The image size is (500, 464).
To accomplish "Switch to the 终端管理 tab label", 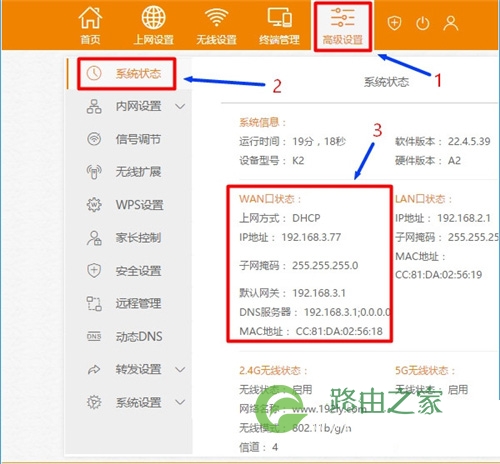I will (x=279, y=40).
